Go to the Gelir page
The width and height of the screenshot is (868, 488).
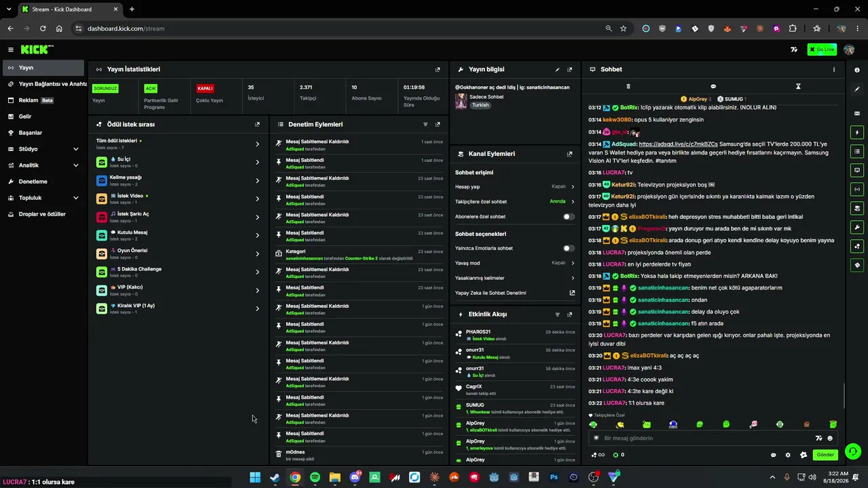(x=43, y=117)
